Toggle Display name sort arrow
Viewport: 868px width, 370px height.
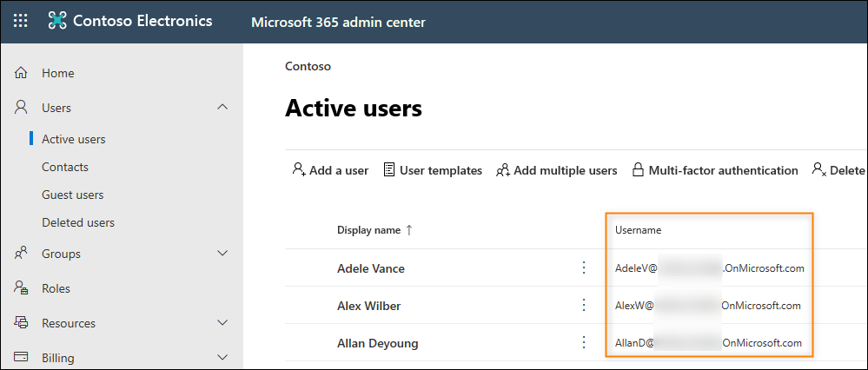409,230
